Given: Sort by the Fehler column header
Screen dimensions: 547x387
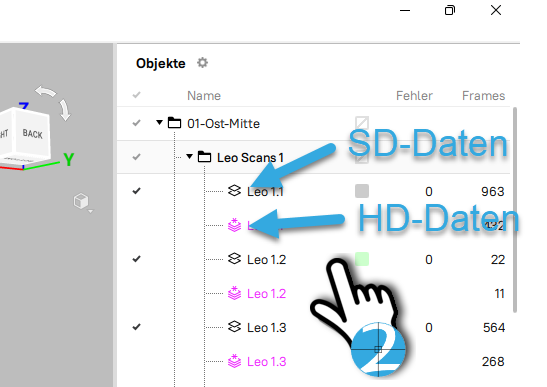Looking at the screenshot, I should 414,96.
